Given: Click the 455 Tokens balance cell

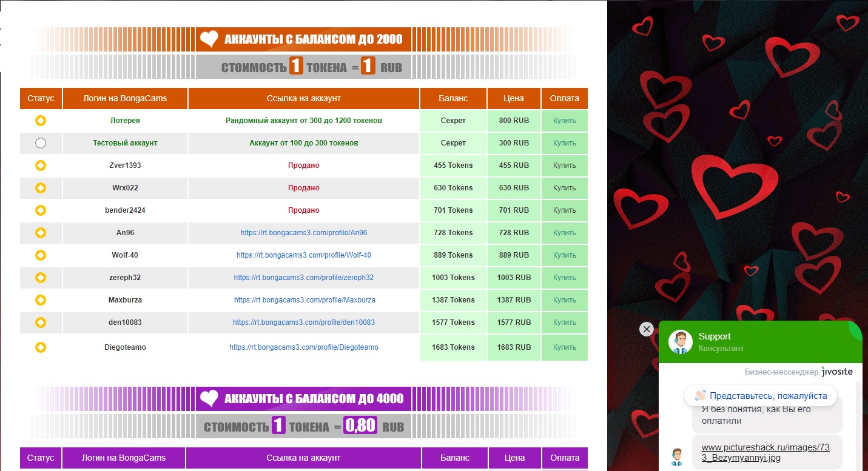Looking at the screenshot, I should (x=453, y=165).
